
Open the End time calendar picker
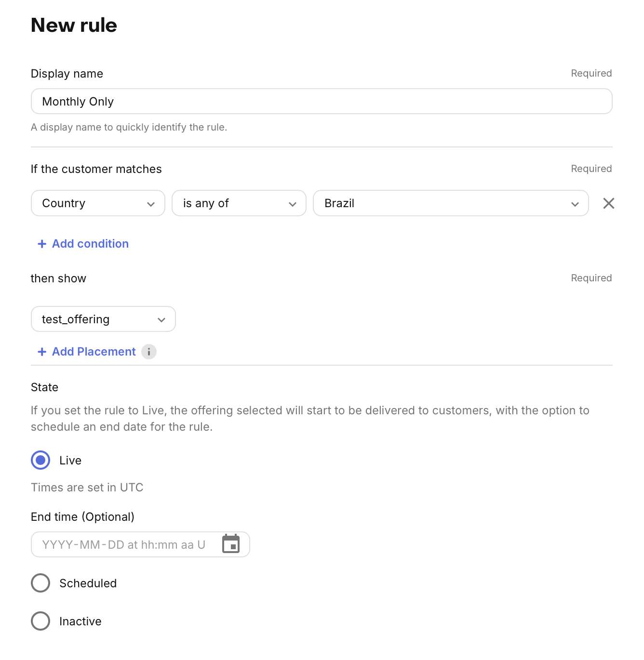231,544
